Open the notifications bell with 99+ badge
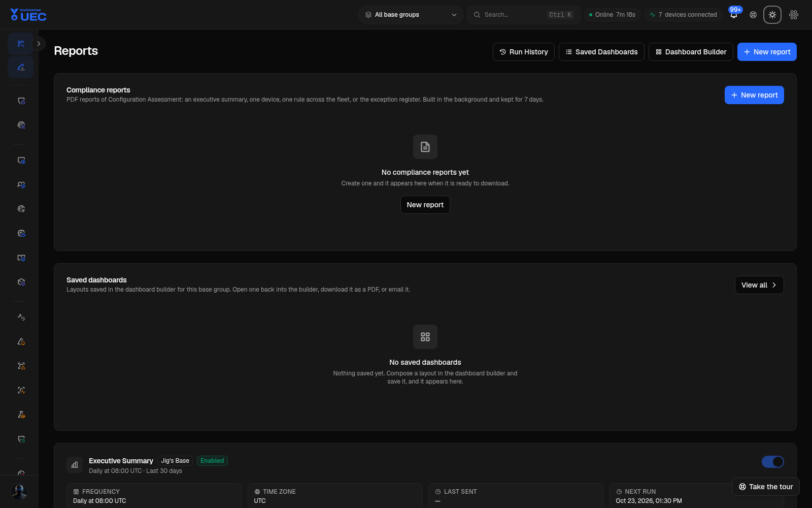 click(x=734, y=15)
